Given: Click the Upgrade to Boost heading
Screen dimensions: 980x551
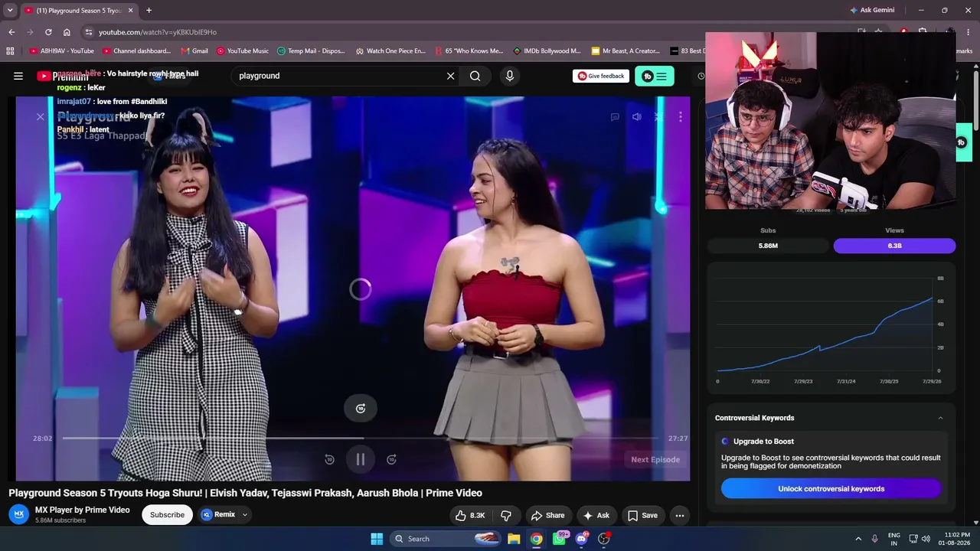Looking at the screenshot, I should click(763, 442).
